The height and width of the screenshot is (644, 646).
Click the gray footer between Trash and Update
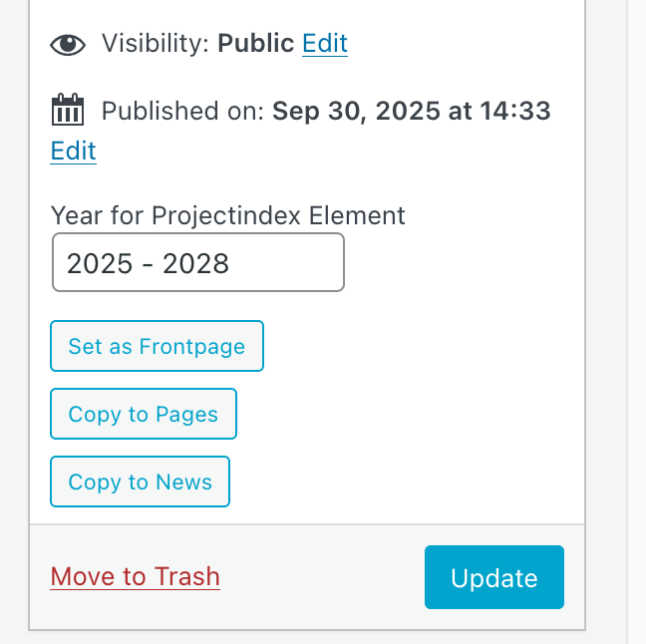[x=321, y=577]
